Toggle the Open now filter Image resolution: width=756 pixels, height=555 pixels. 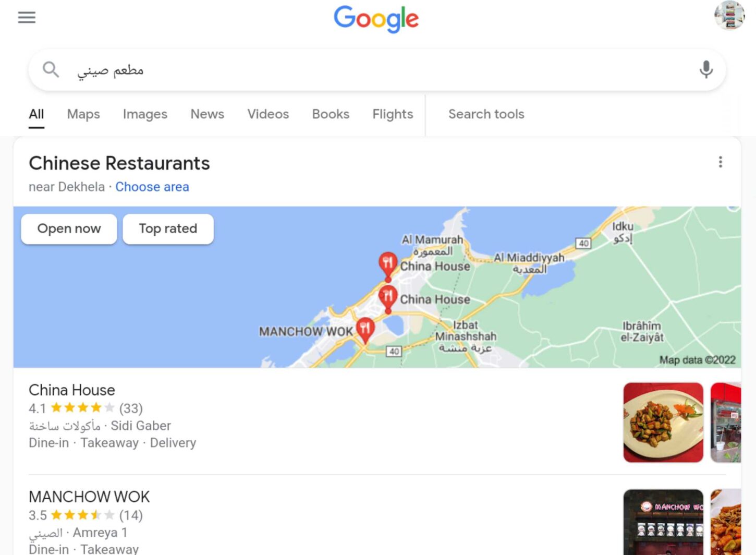click(69, 228)
